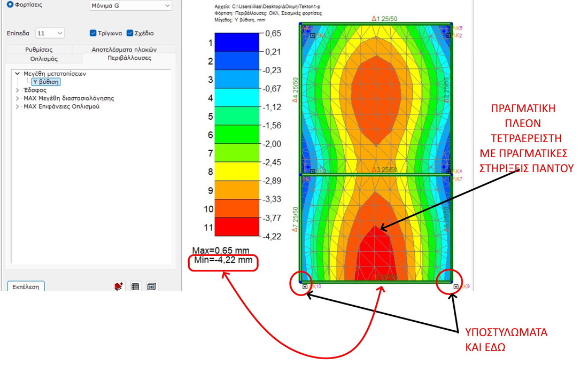Screen dimensions: 588x365
Task: Select column marker K9 square
Action: (455, 286)
